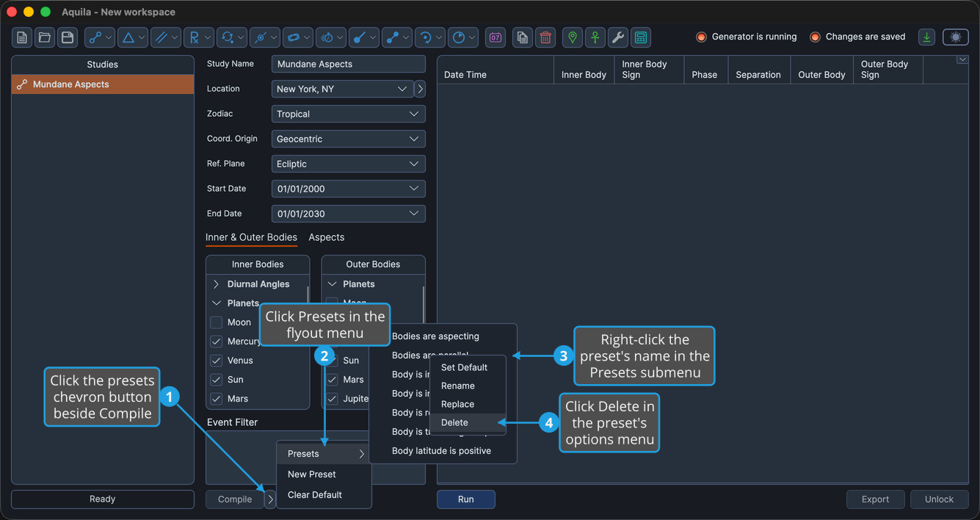The height and width of the screenshot is (520, 980).
Task: Click the Study Name input field
Action: 348,64
